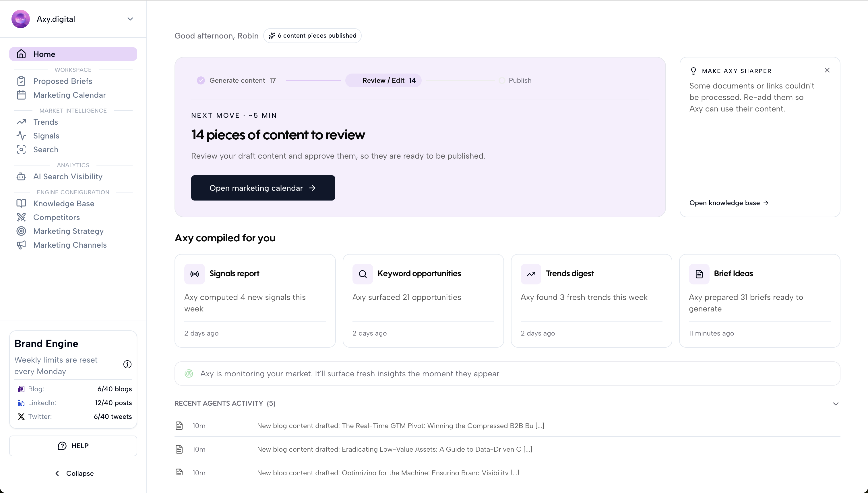Click the Generate content checkmark icon

[x=201, y=80]
